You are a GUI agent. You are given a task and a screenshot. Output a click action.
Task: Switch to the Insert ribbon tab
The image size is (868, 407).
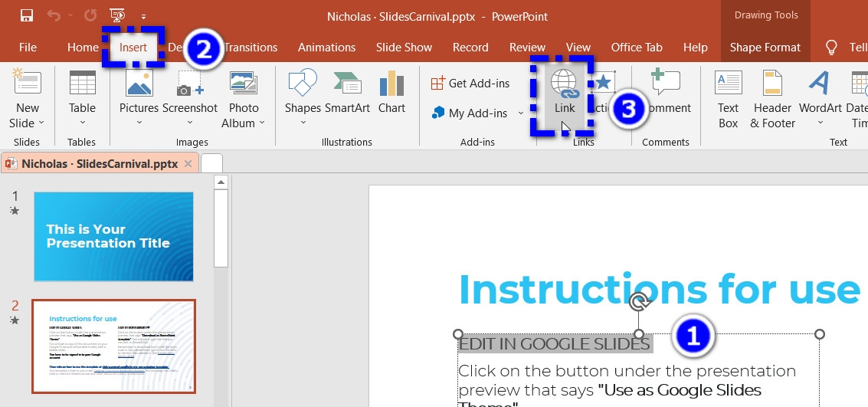tap(133, 47)
